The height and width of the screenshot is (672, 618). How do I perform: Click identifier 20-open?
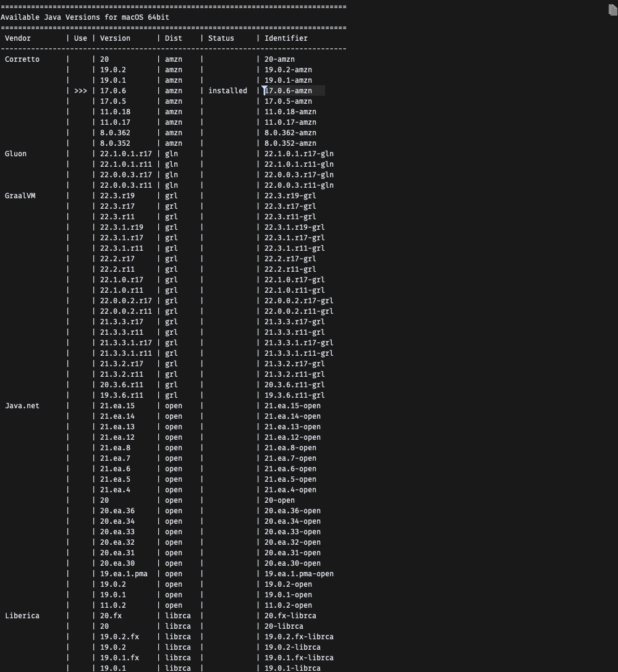click(x=279, y=500)
